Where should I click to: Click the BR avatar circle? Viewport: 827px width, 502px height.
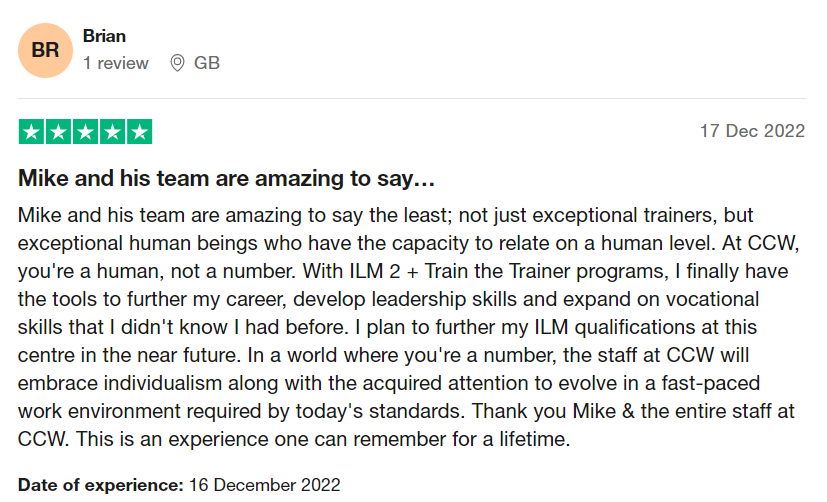(45, 51)
